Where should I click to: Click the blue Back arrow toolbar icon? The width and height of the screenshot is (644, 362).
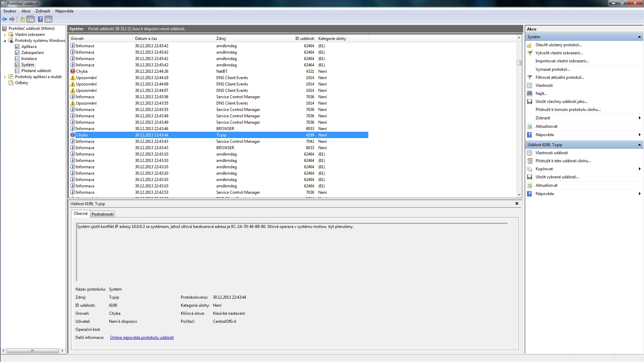(x=4, y=19)
